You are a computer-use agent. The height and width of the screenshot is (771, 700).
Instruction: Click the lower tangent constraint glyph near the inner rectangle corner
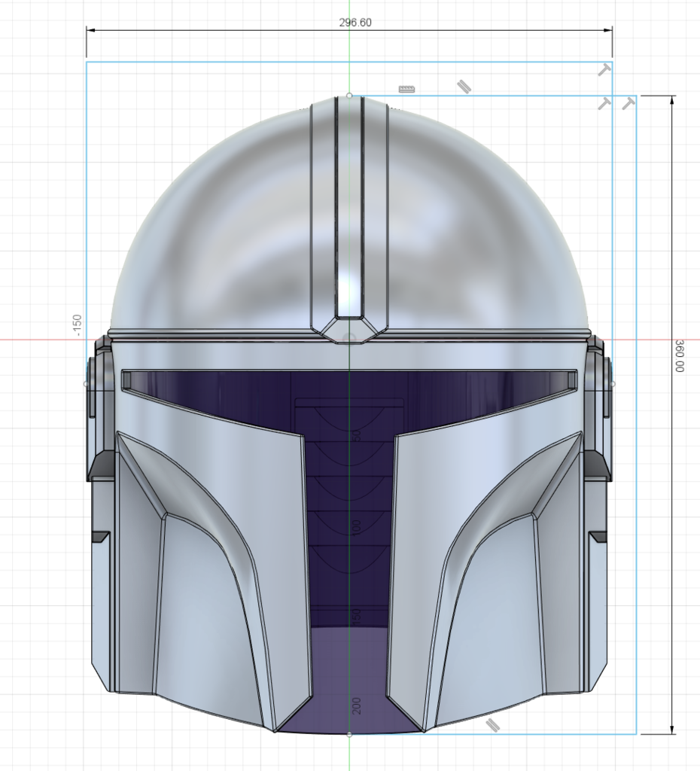pyautogui.click(x=606, y=102)
